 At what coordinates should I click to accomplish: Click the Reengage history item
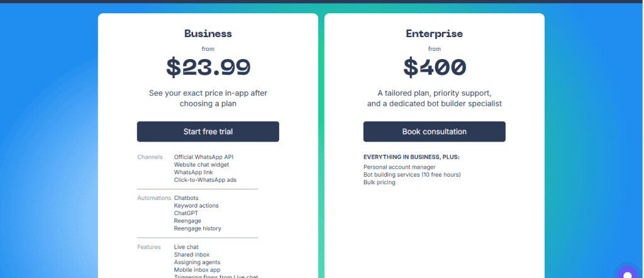point(197,228)
